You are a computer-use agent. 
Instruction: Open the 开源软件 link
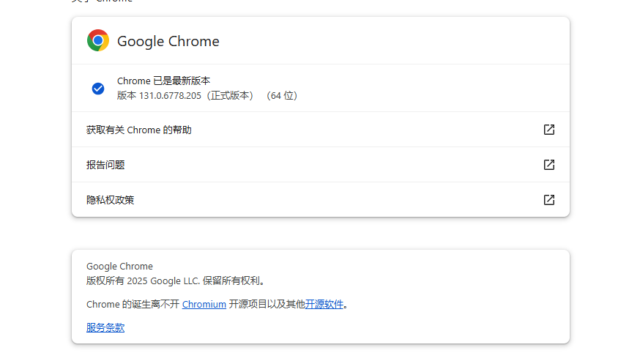(324, 304)
